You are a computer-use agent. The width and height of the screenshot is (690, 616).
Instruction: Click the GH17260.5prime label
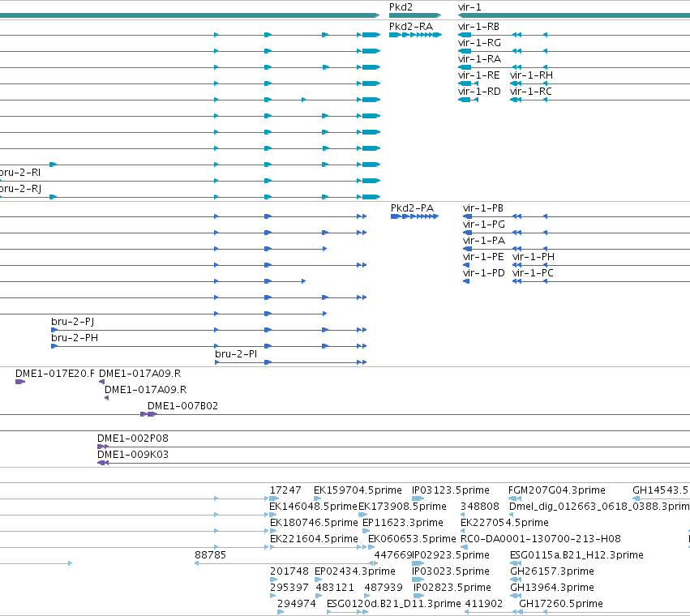coord(561,604)
